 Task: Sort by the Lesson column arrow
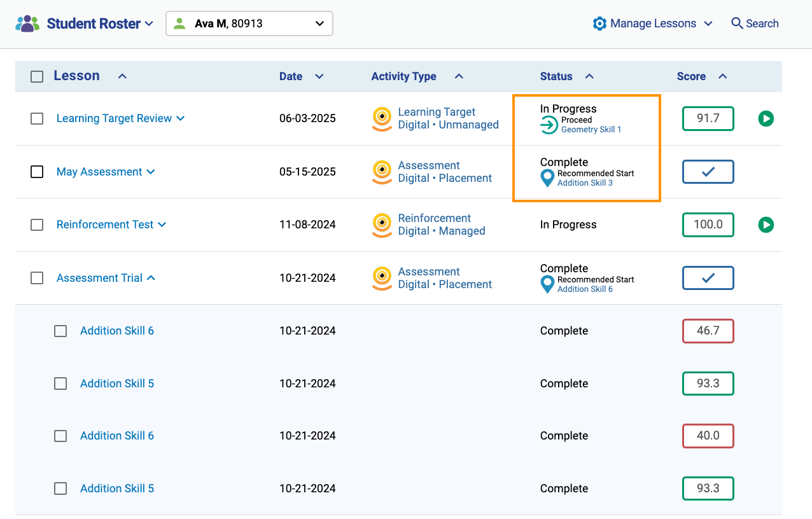[122, 76]
